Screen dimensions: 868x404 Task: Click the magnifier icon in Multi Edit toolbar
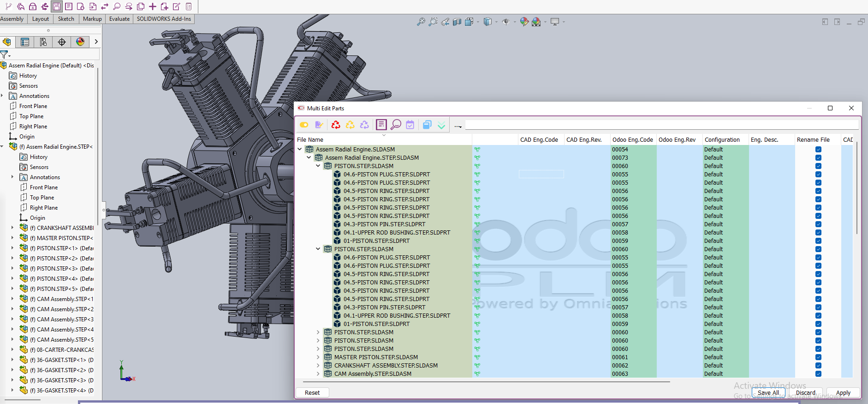pyautogui.click(x=396, y=125)
